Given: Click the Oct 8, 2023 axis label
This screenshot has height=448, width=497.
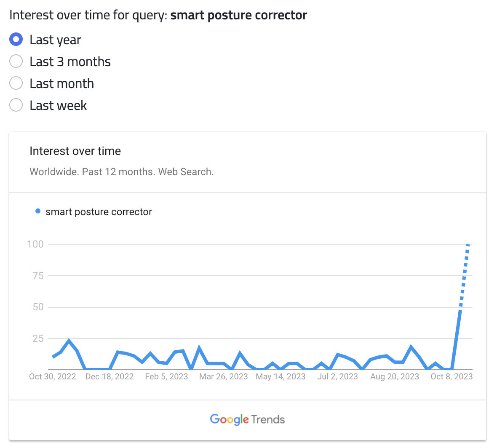Looking at the screenshot, I should click(452, 376).
